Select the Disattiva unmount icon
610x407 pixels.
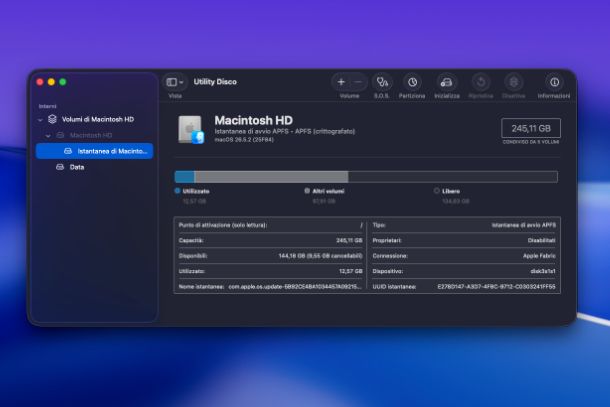(514, 82)
